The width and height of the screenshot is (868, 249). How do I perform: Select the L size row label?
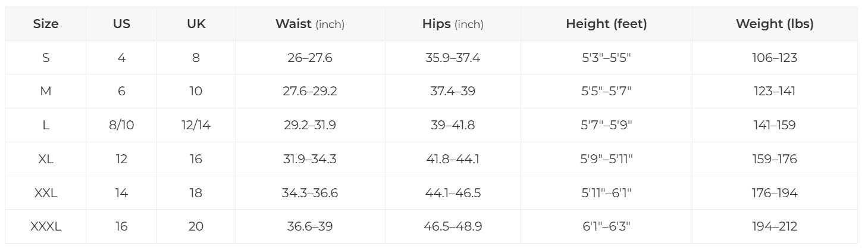point(46,126)
